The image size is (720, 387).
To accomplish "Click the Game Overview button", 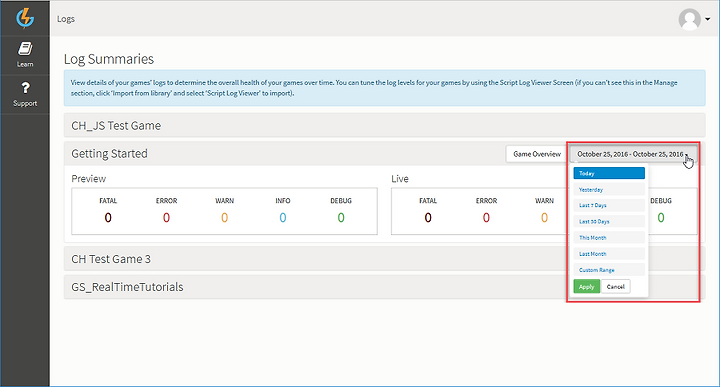I will (537, 154).
